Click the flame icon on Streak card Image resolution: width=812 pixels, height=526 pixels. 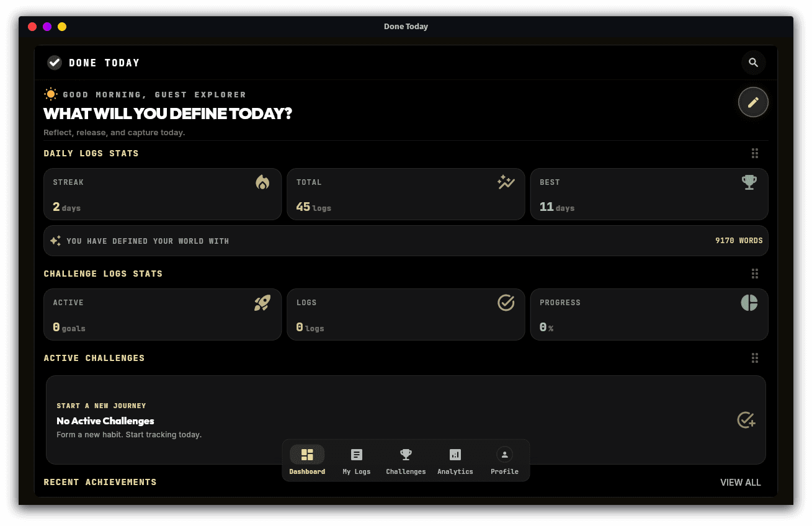click(x=262, y=182)
